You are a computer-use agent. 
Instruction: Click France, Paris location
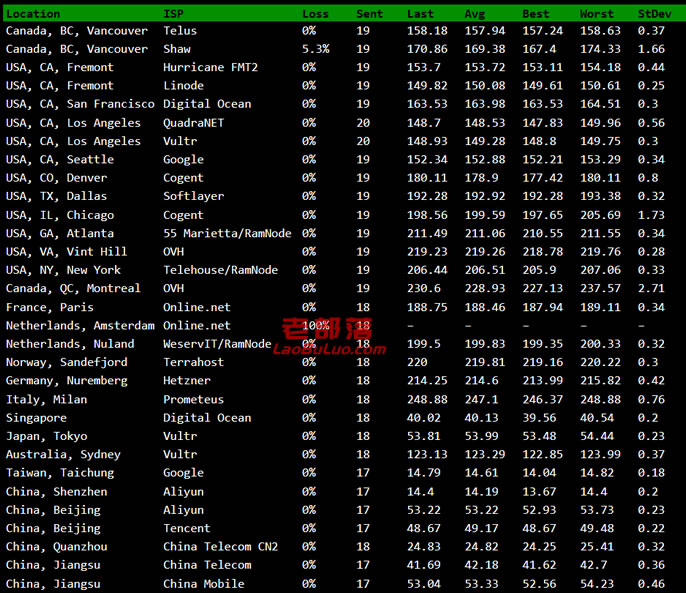pyautogui.click(x=49, y=308)
